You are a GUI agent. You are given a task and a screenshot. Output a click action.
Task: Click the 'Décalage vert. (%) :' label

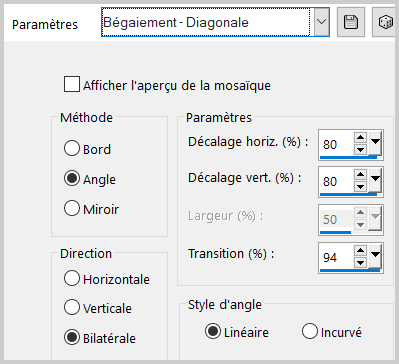pos(245,178)
